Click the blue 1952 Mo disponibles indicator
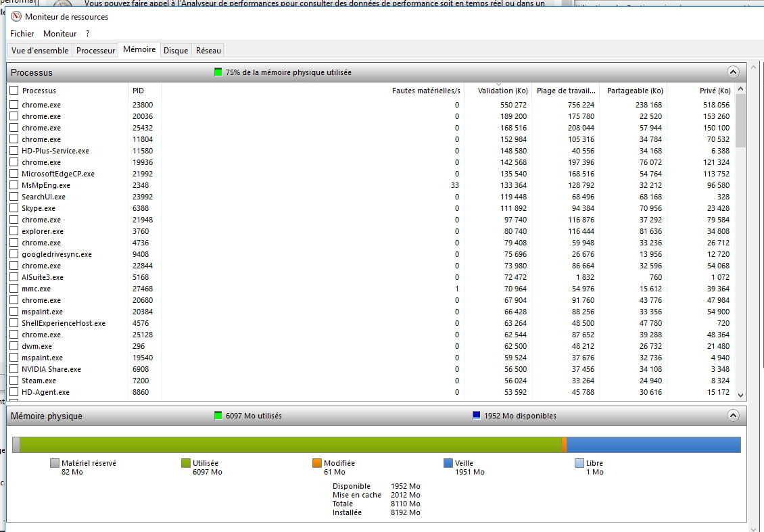Viewport: 764px width, 532px height. point(477,416)
